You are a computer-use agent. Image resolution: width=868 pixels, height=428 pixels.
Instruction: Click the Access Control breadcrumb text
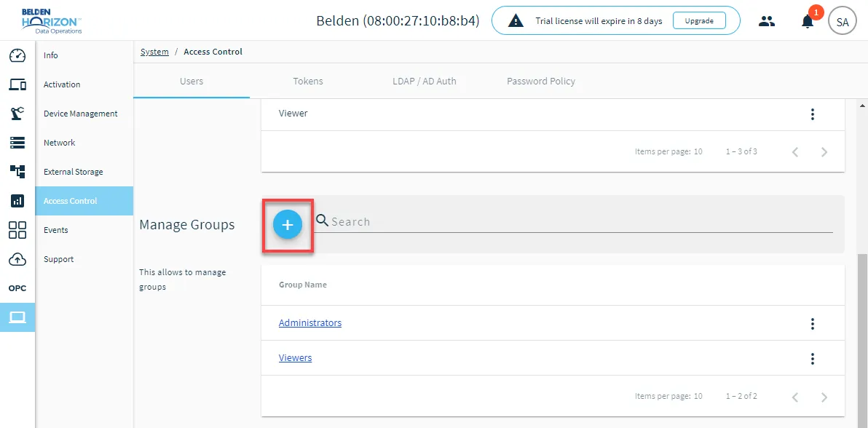coord(213,52)
